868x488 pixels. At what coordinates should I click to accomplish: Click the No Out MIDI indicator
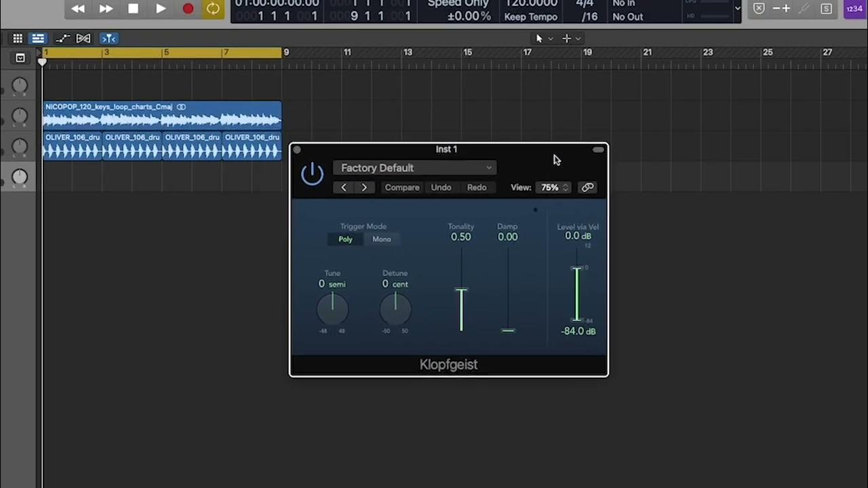point(627,17)
